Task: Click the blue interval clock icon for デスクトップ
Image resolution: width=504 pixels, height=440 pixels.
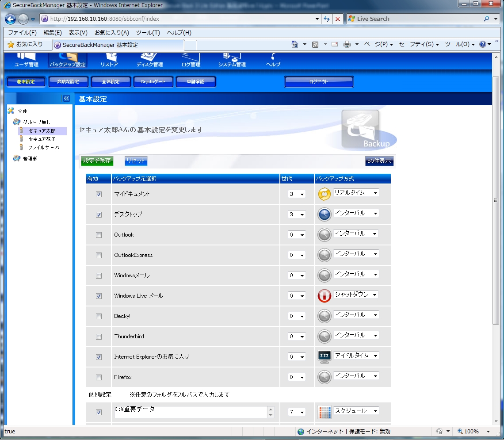Action: [x=325, y=214]
